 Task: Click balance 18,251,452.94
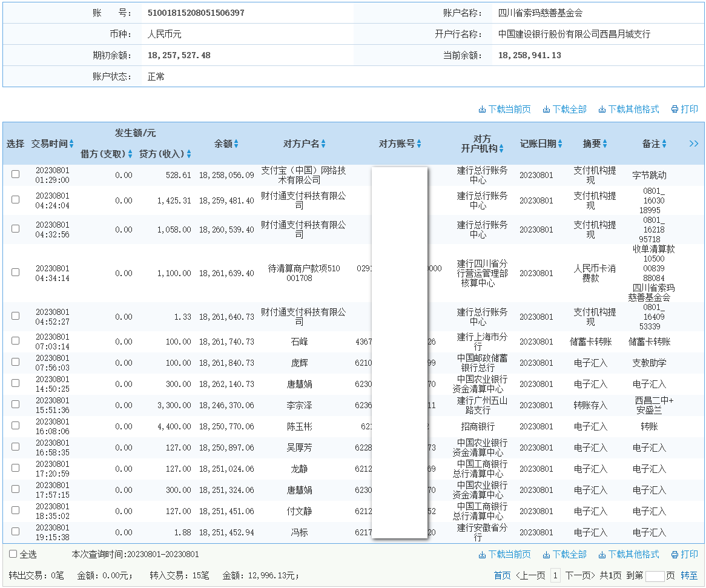(226, 532)
